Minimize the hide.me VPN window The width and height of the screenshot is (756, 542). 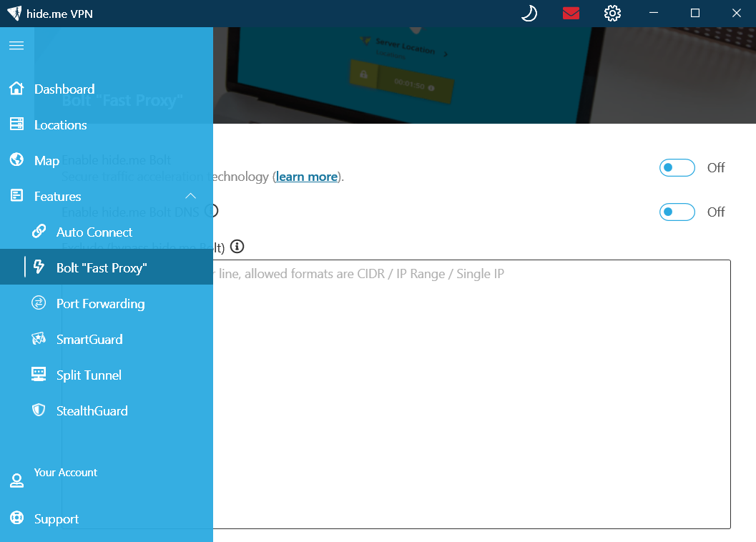click(654, 13)
